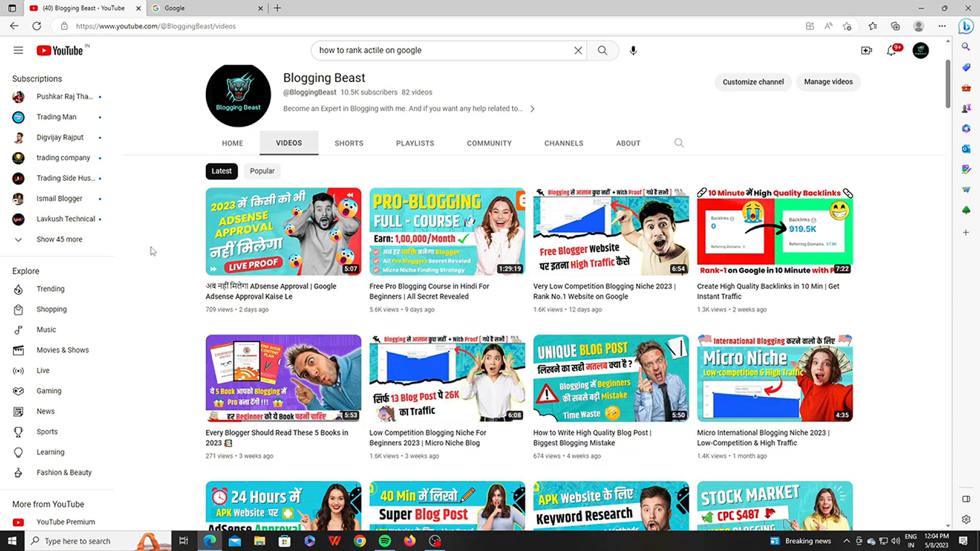Open Edge sidebar settings gear
Screen dimensions: 980x551
click(966, 519)
